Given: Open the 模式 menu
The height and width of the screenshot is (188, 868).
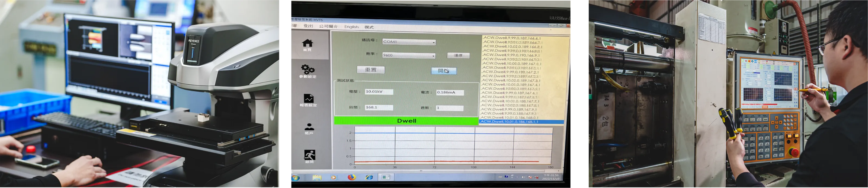Looking at the screenshot, I should [369, 27].
